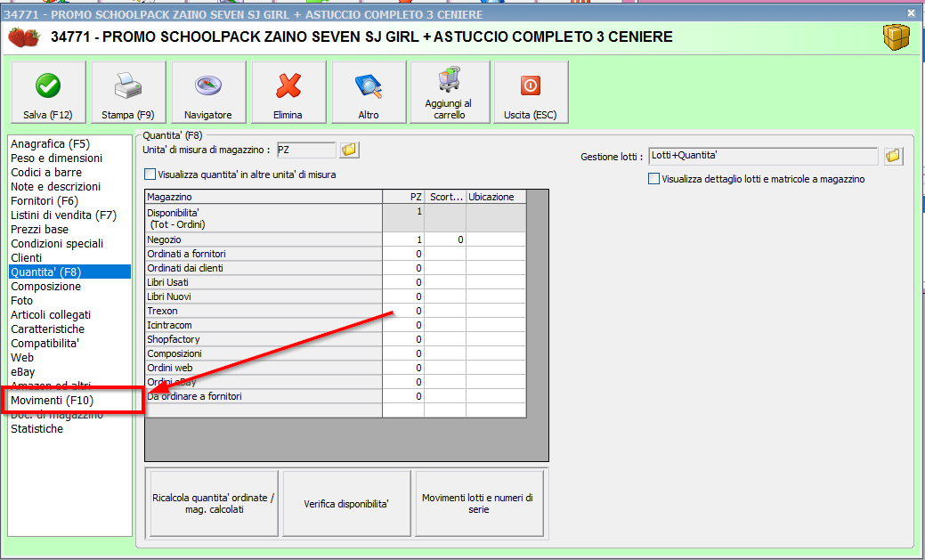This screenshot has height=560, width=925.
Task: Open Prezzi base section
Action: 39,229
